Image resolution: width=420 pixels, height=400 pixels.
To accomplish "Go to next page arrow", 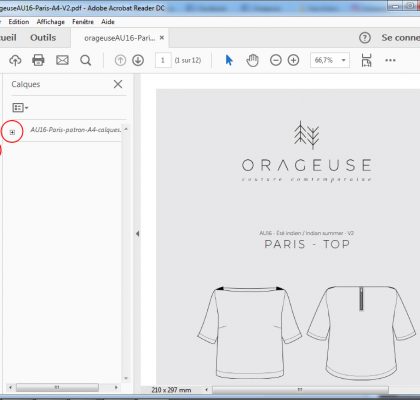I will coord(138,60).
